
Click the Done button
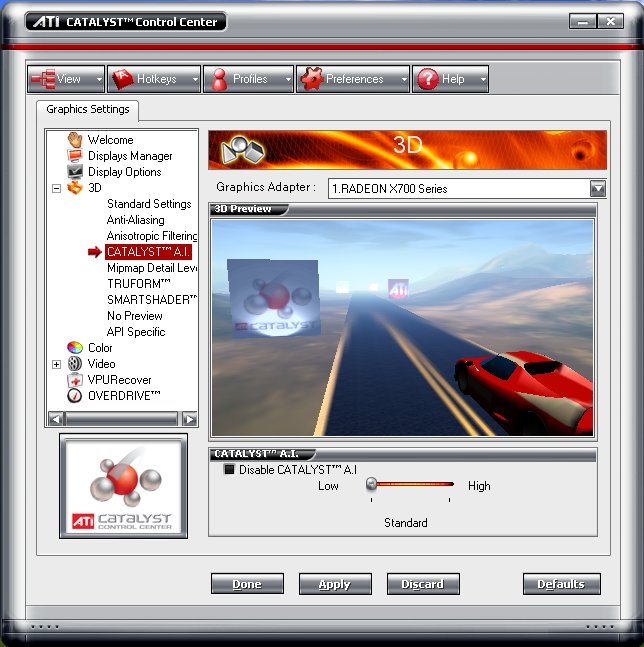click(247, 584)
